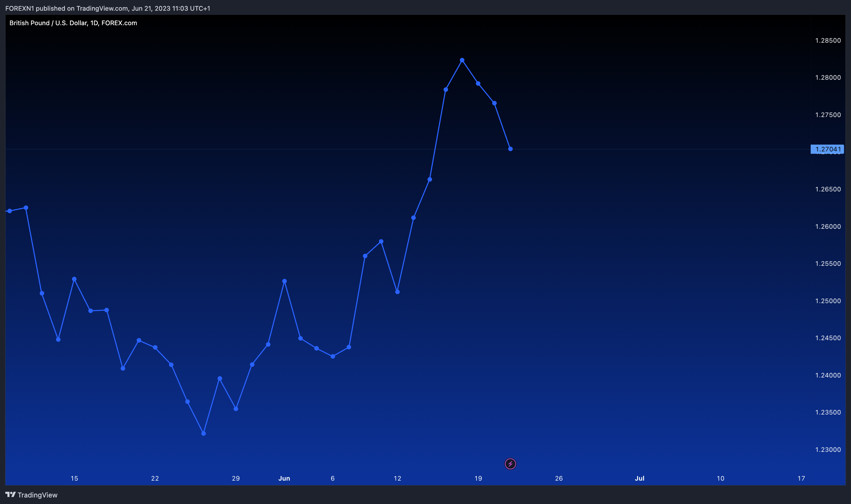Click the 1.24500 price axis label
851x504 pixels.
click(x=828, y=338)
